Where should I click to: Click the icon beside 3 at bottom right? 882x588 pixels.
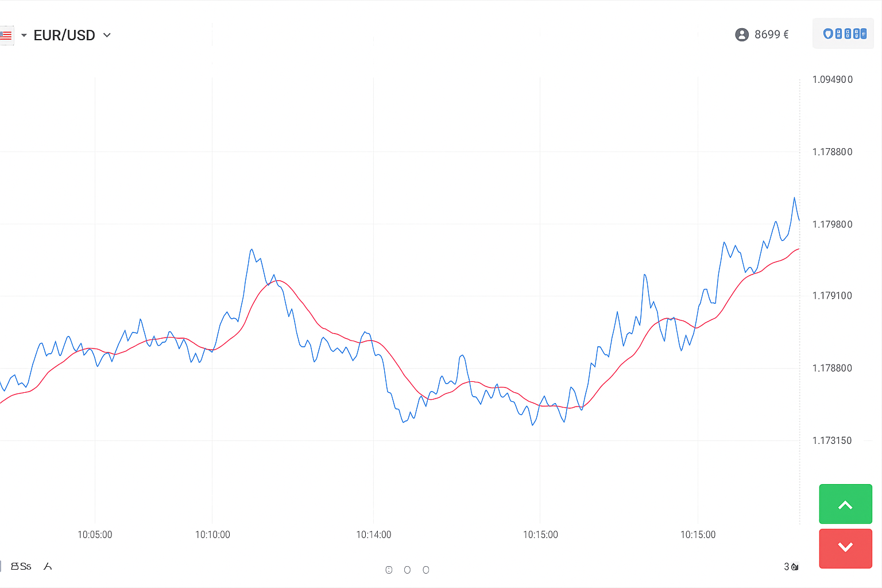[795, 567]
